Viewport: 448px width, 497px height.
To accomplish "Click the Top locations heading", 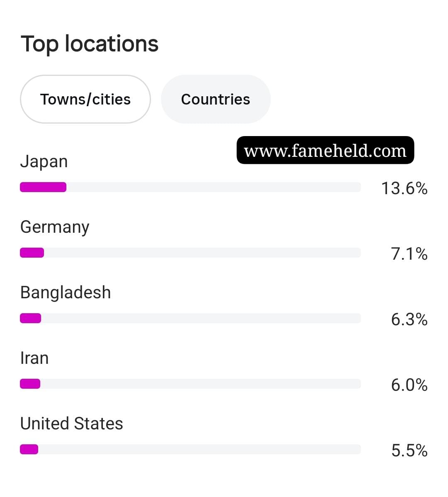I will (89, 44).
